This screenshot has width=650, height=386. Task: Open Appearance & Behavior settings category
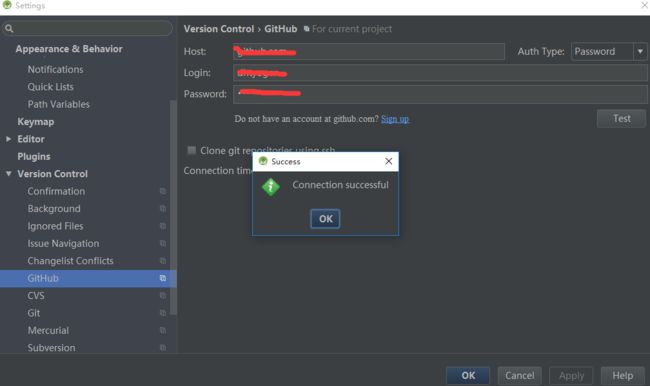(x=69, y=49)
